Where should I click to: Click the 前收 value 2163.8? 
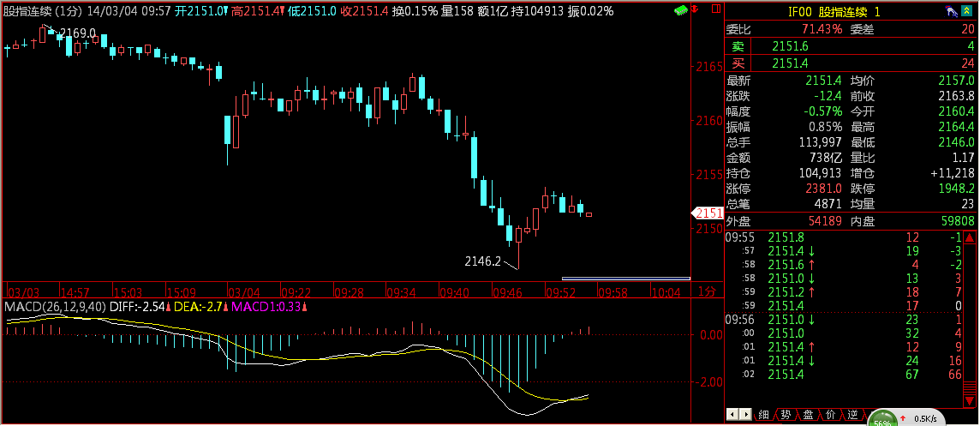[x=956, y=96]
